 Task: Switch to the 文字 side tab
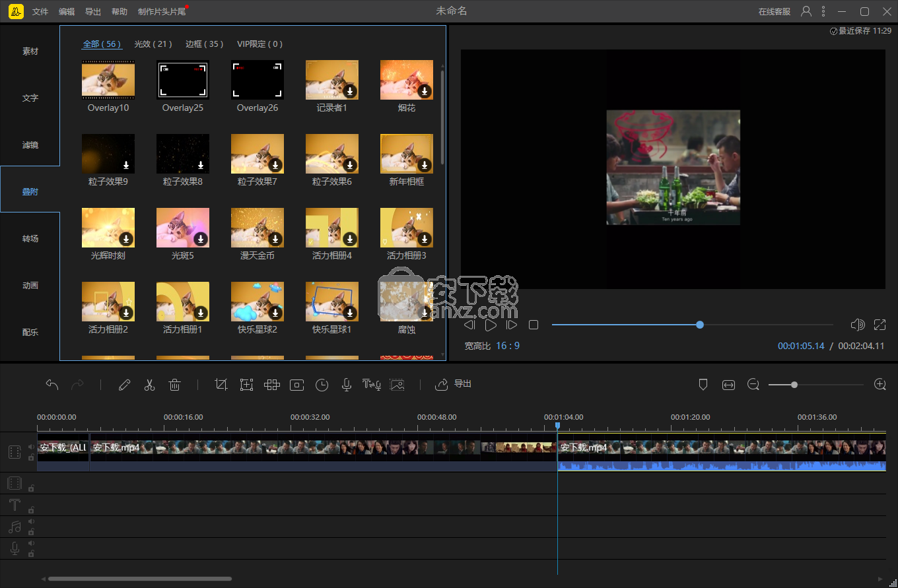point(30,98)
